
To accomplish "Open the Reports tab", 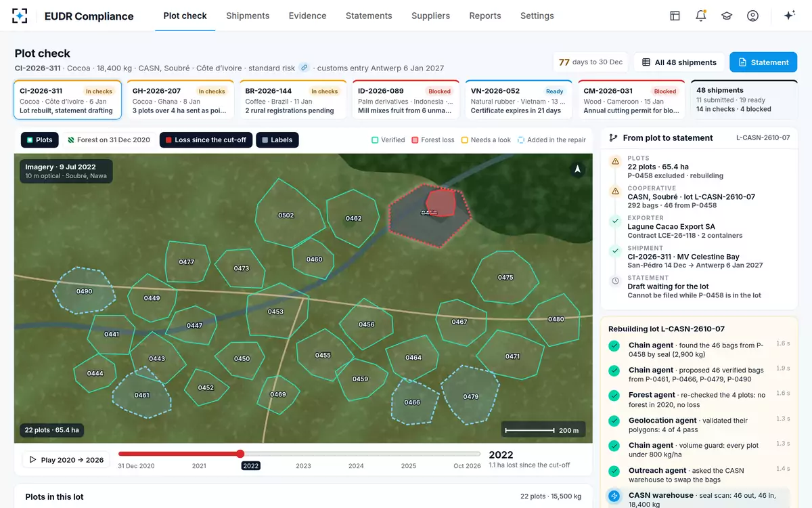I will pyautogui.click(x=485, y=16).
